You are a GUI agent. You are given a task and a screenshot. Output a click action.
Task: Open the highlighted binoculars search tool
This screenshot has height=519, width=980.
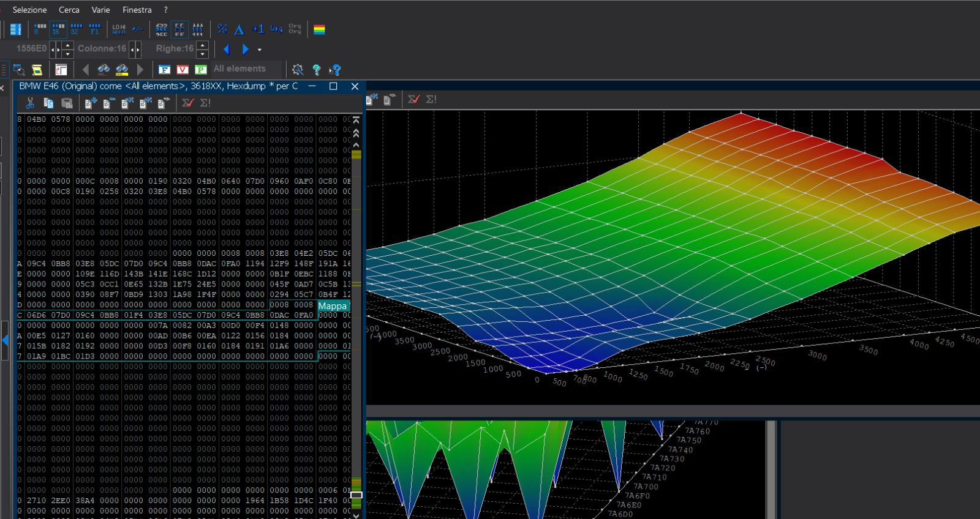point(122,69)
